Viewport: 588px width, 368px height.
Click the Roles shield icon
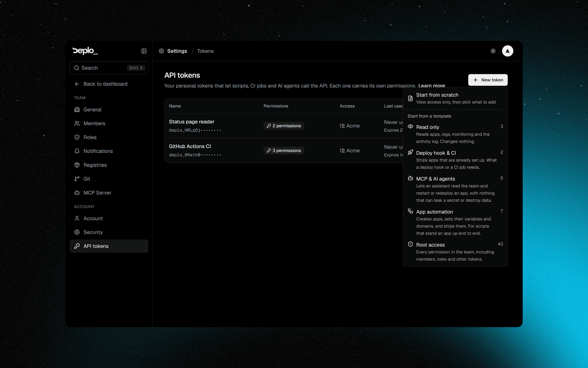coord(77,137)
